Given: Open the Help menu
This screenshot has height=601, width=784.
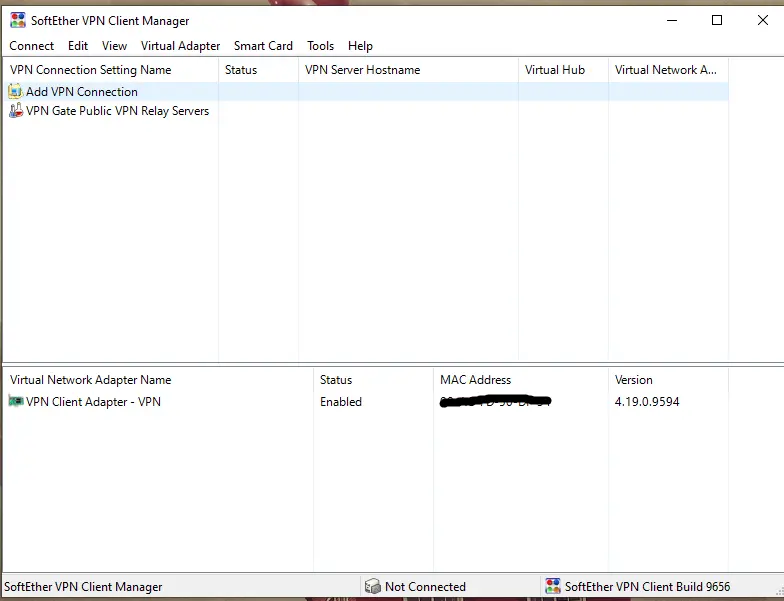Looking at the screenshot, I should tap(360, 46).
